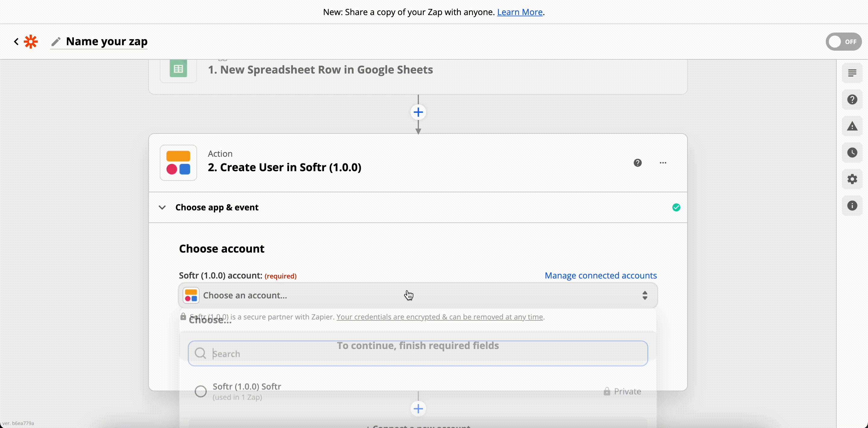
Task: Open the three-dots menu on action step
Action: click(x=663, y=163)
